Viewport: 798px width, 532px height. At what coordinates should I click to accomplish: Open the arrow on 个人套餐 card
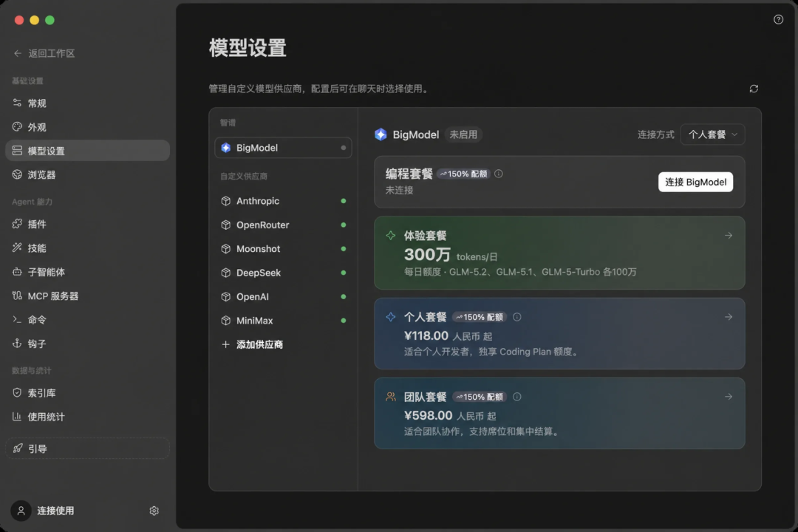coord(729,317)
